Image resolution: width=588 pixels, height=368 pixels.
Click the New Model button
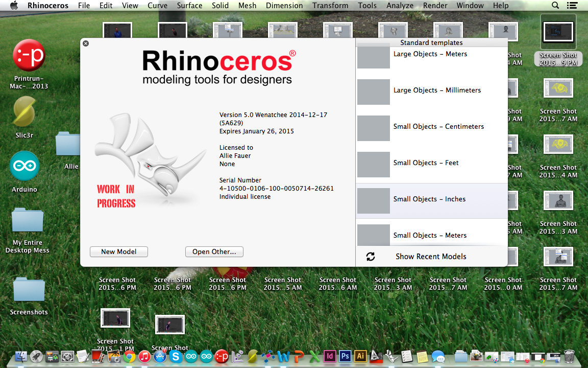(119, 251)
